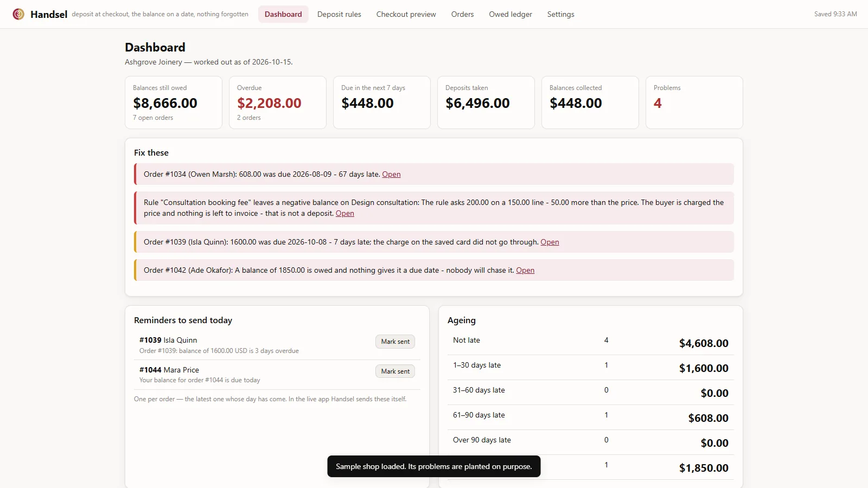
Task: Select the 31–60 days late row
Action: (591, 393)
